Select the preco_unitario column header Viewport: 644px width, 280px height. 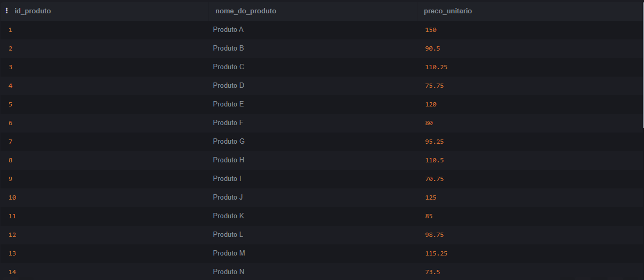pos(448,11)
